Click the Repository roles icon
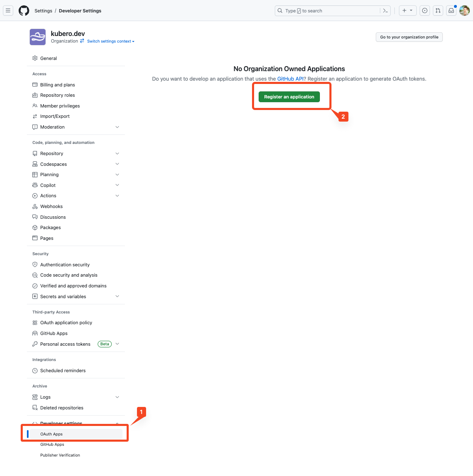473x476 pixels. tap(35, 95)
